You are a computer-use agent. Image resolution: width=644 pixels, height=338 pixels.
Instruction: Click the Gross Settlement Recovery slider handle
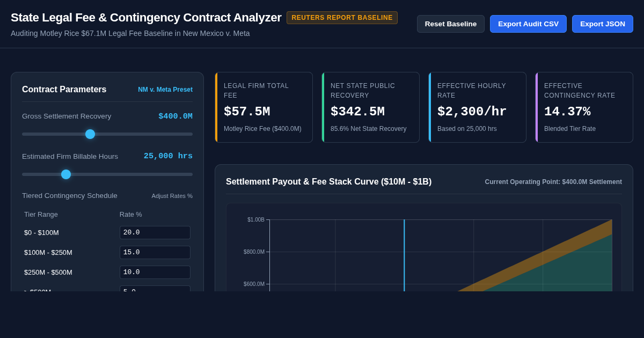click(90, 134)
